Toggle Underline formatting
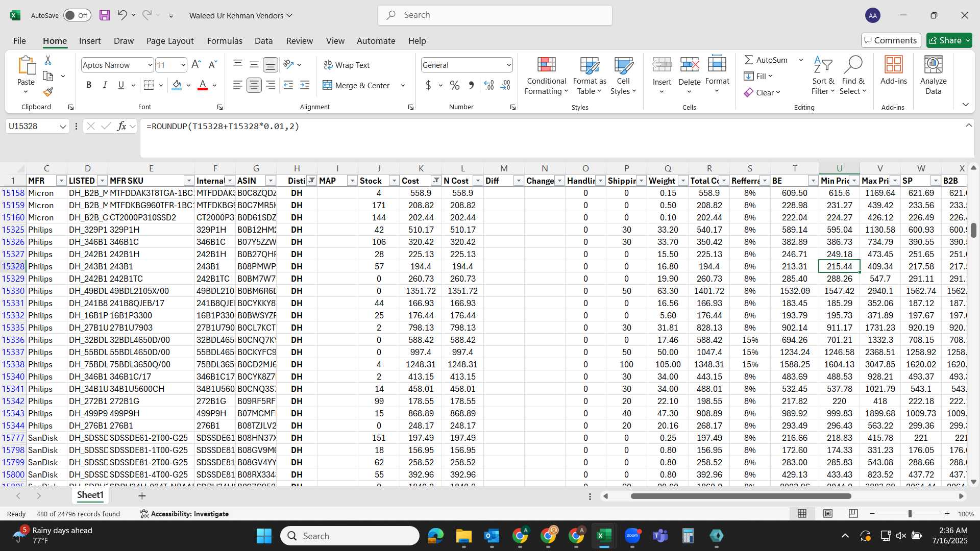The height and width of the screenshot is (551, 980). [121, 85]
